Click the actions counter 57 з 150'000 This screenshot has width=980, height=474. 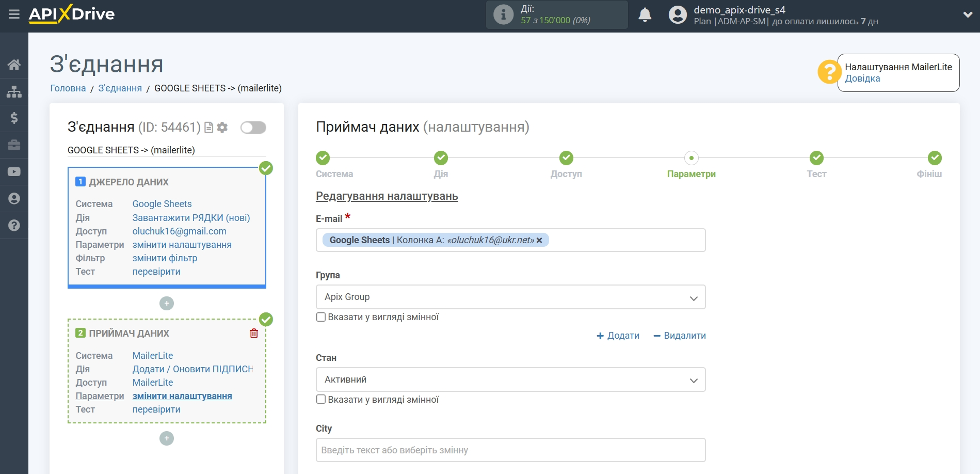click(x=555, y=20)
